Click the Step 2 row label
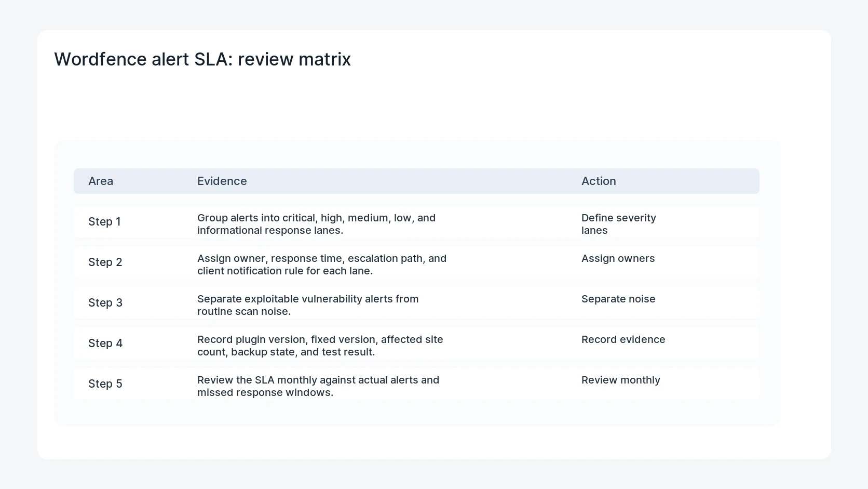This screenshot has width=868, height=489. 105,262
